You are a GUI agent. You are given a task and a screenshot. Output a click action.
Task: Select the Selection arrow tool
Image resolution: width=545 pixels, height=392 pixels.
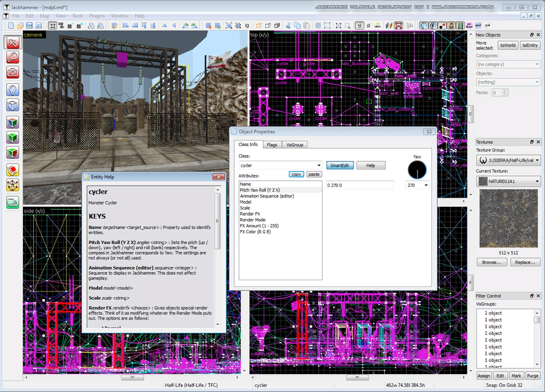point(13,42)
